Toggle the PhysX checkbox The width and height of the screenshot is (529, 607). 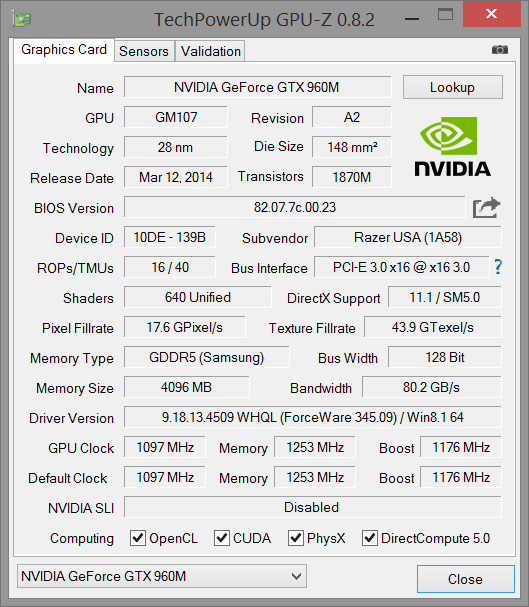tap(296, 538)
